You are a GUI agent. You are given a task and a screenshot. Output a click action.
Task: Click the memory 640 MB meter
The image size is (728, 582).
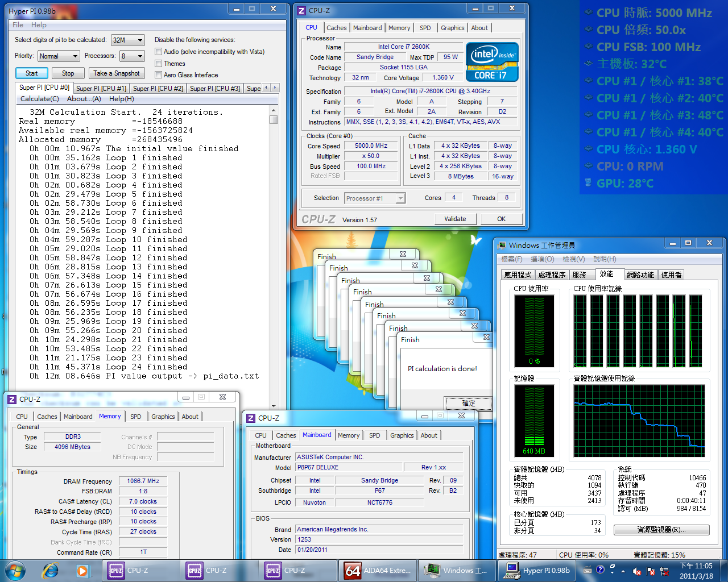[x=534, y=421]
